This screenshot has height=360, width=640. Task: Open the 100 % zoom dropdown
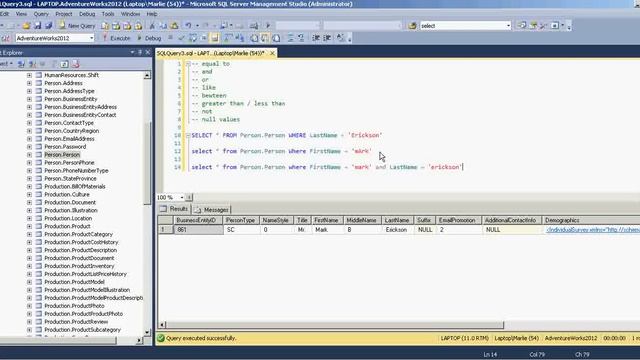point(182,198)
